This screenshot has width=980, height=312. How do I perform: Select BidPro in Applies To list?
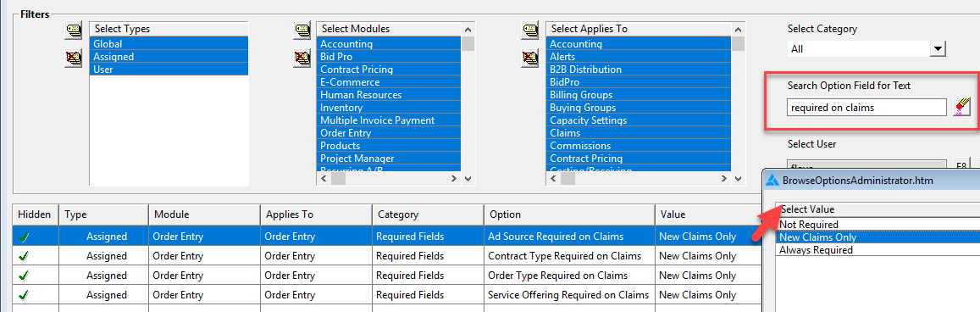pos(638,82)
